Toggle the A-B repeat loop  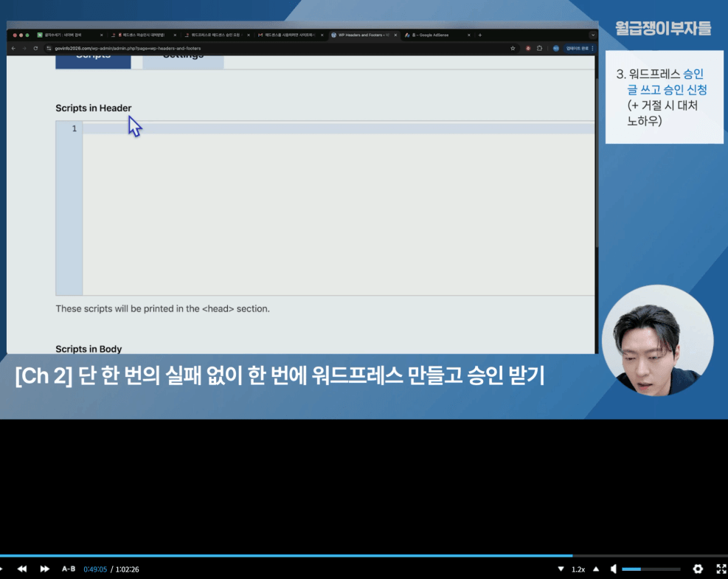pos(69,569)
